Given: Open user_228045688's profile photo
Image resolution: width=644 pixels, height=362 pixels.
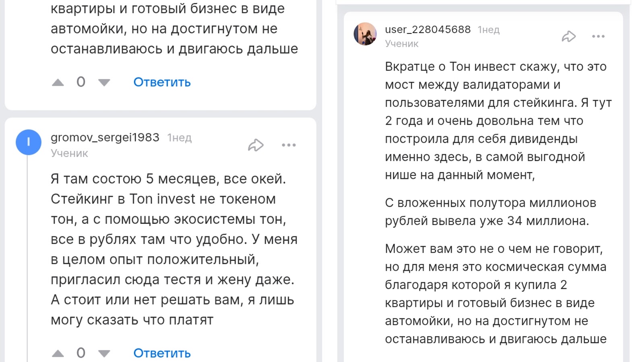Looking at the screenshot, I should tap(365, 34).
